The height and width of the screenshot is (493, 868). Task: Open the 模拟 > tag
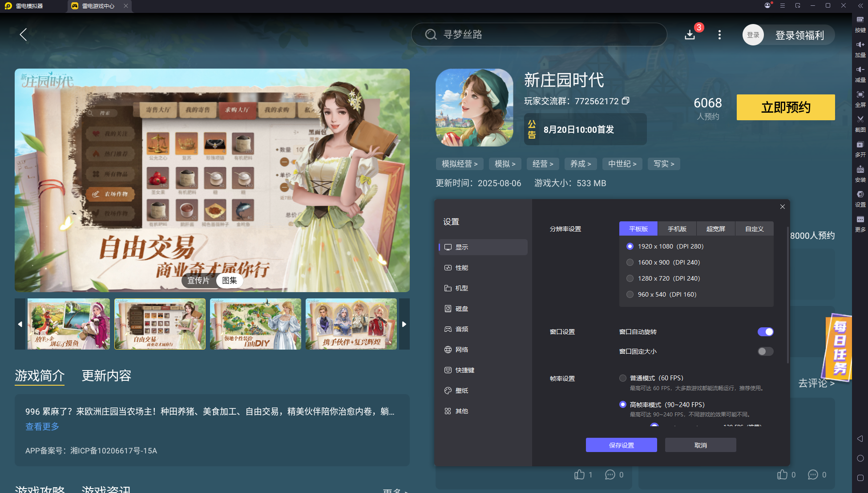505,164
